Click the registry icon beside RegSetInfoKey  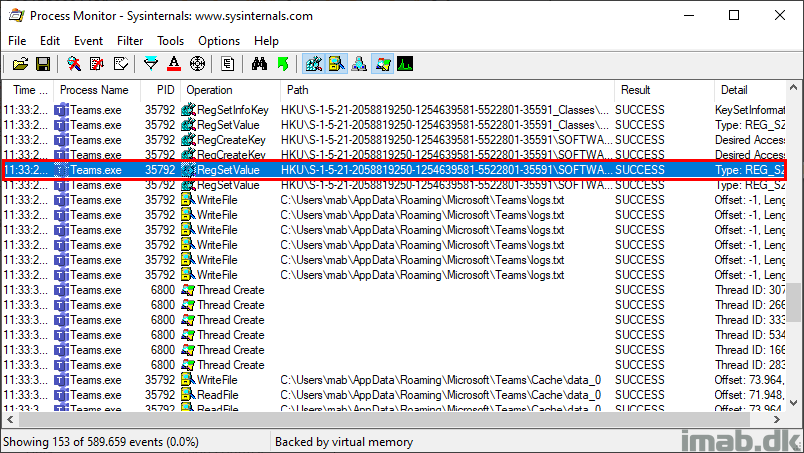tap(188, 110)
